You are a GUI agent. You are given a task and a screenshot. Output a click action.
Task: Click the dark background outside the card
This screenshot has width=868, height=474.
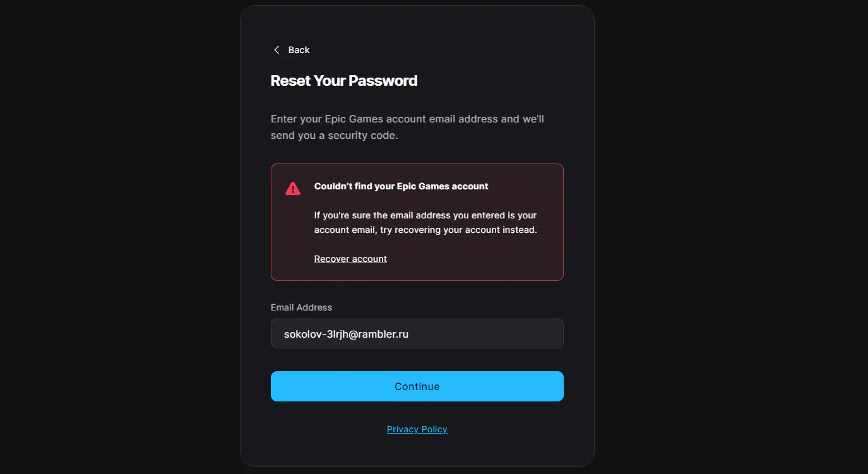114,240
